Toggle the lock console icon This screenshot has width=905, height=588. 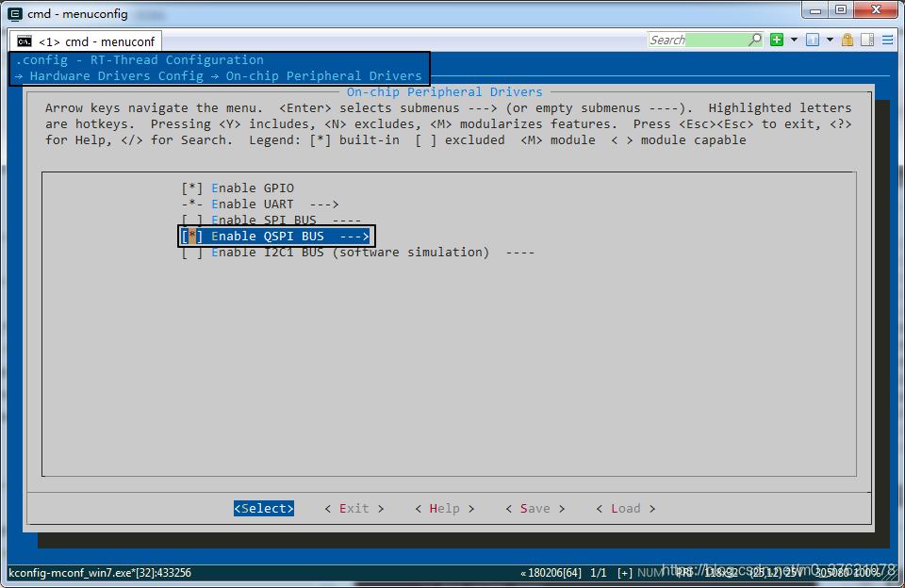pos(847,40)
